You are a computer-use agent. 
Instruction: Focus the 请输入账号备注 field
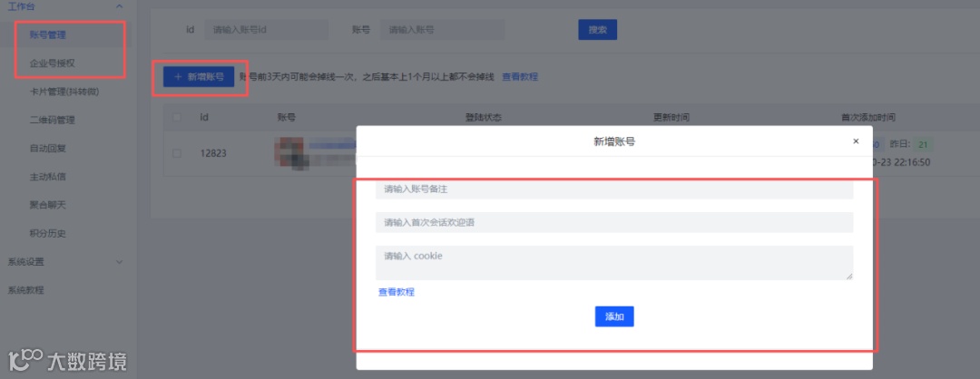click(x=614, y=189)
